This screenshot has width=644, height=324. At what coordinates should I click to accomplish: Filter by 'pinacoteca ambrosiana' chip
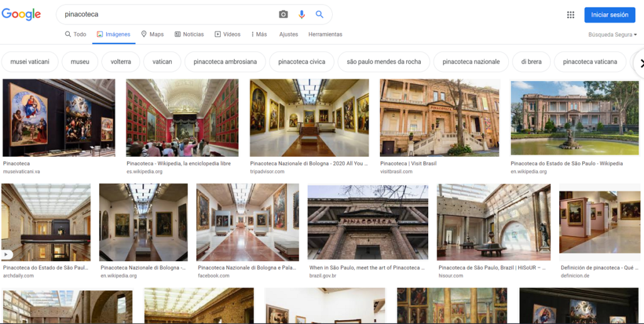pos(225,62)
